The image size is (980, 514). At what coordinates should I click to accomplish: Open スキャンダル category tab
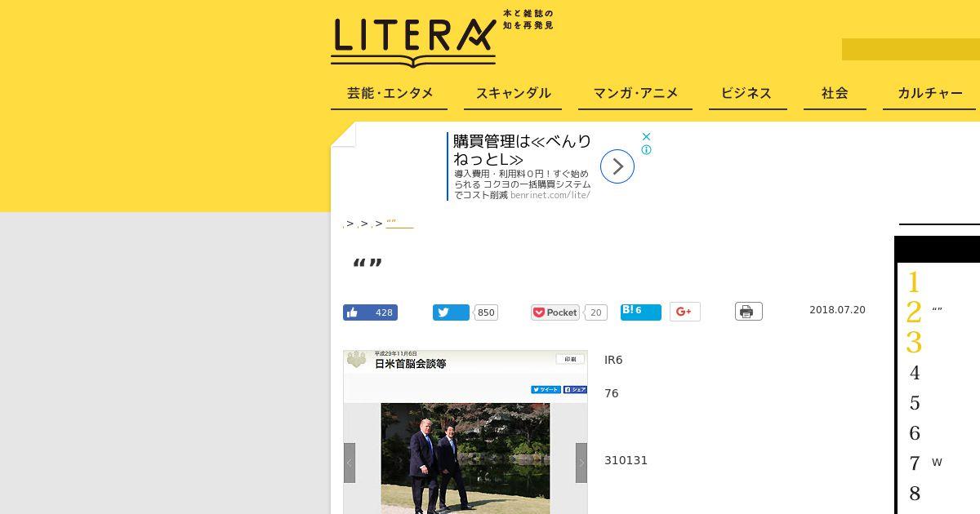[x=514, y=94]
